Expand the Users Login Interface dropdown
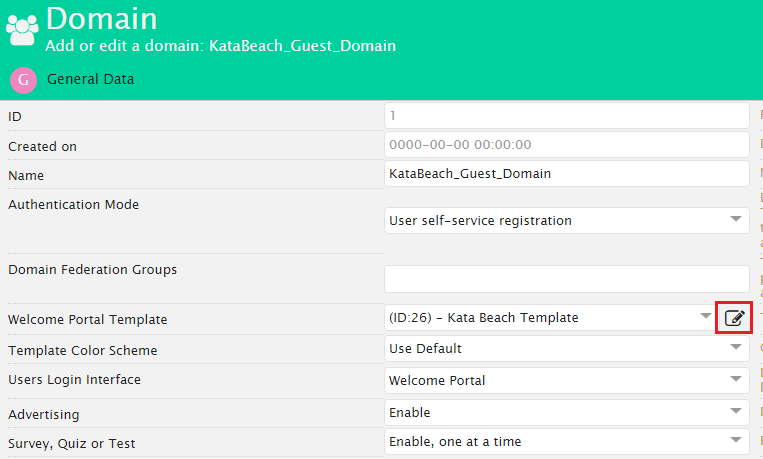This screenshot has height=459, width=763. [x=566, y=381]
